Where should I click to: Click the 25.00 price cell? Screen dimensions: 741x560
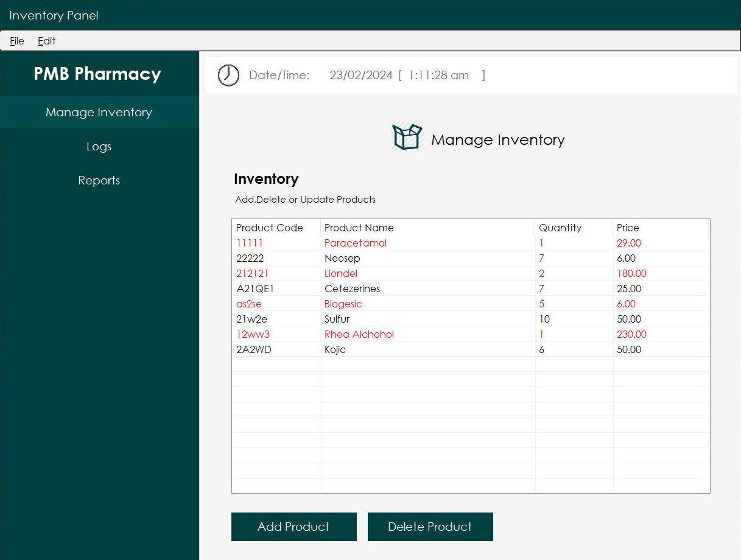click(629, 289)
